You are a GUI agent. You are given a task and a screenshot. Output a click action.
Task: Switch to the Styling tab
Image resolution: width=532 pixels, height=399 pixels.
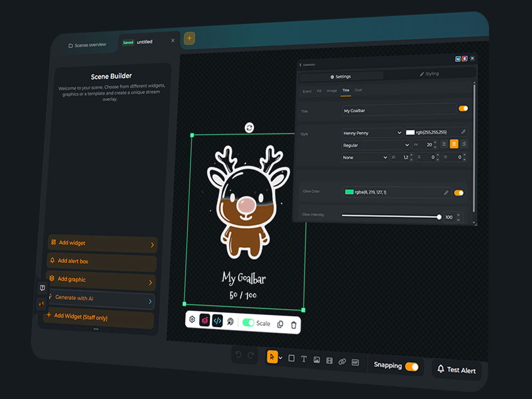coord(429,74)
